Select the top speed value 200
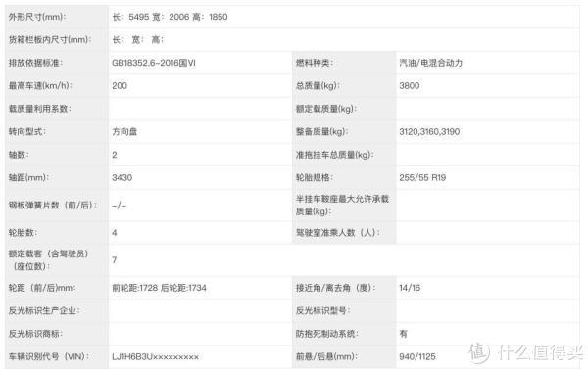The width and height of the screenshot is (588, 369). tap(120, 86)
